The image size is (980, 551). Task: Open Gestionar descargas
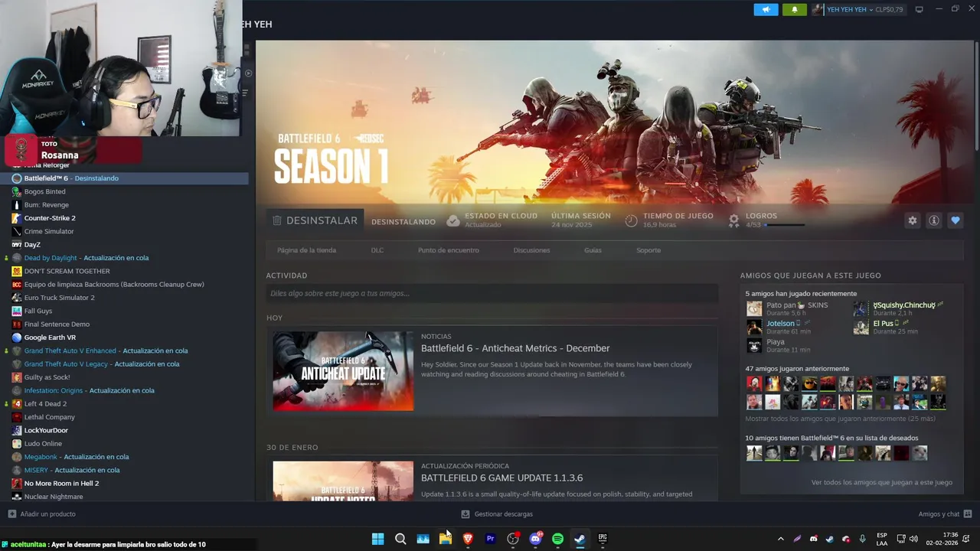pos(497,514)
